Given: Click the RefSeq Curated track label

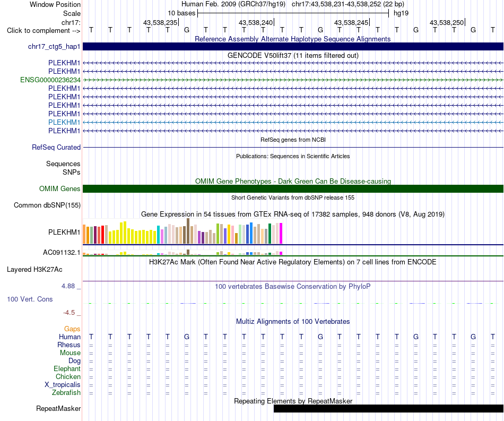Looking at the screenshot, I should [x=56, y=147].
